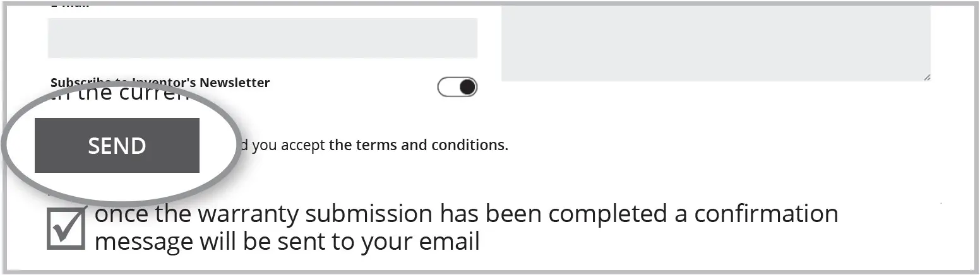Click the 'Subscribe to Inventor's Newsletter' label
Screen dimensions: 980x275
[160, 82]
